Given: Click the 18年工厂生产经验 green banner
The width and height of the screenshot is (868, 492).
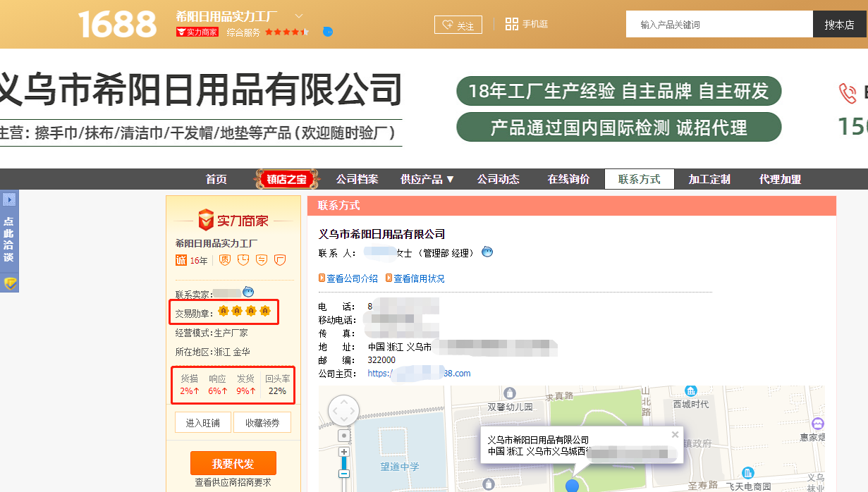Looking at the screenshot, I should click(x=619, y=91).
